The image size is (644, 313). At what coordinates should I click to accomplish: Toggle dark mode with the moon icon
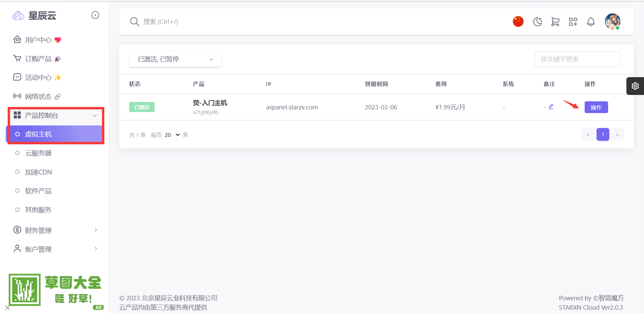click(537, 22)
